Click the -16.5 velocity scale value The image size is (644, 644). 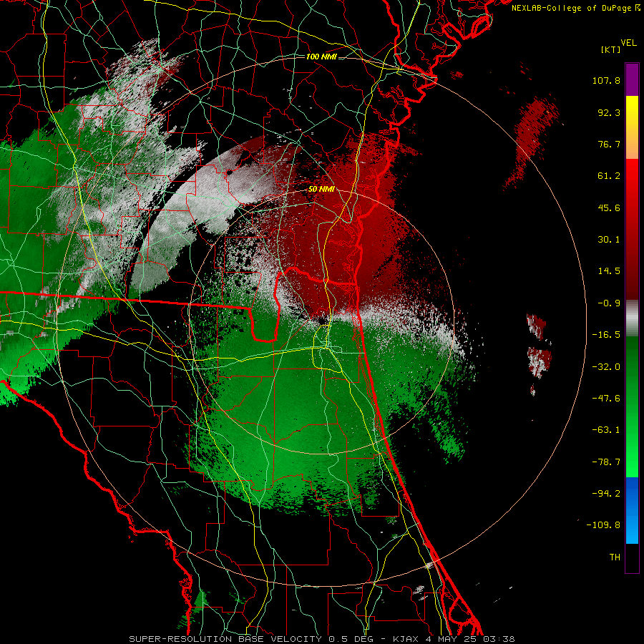pyautogui.click(x=606, y=335)
